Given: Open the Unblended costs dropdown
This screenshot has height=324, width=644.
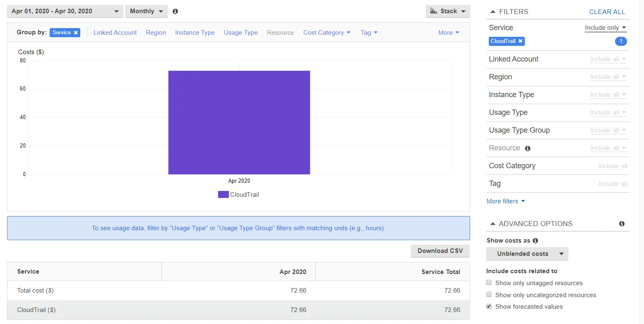Looking at the screenshot, I should click(527, 254).
